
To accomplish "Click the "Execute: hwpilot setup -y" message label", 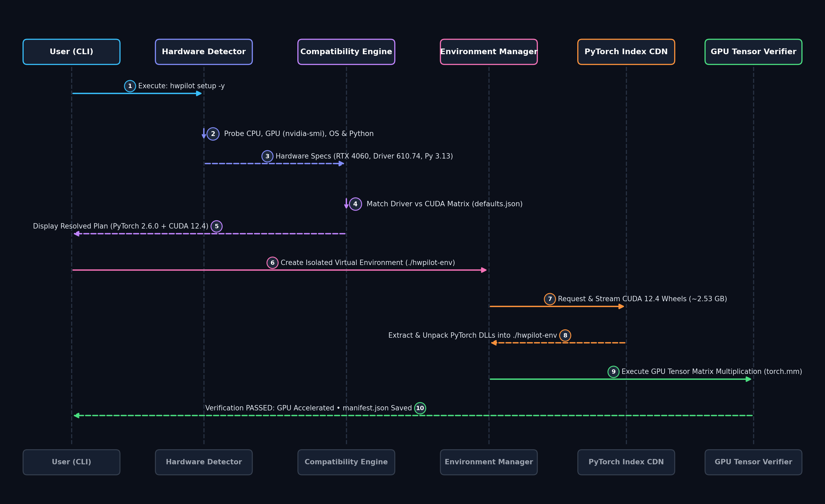I will 181,86.
